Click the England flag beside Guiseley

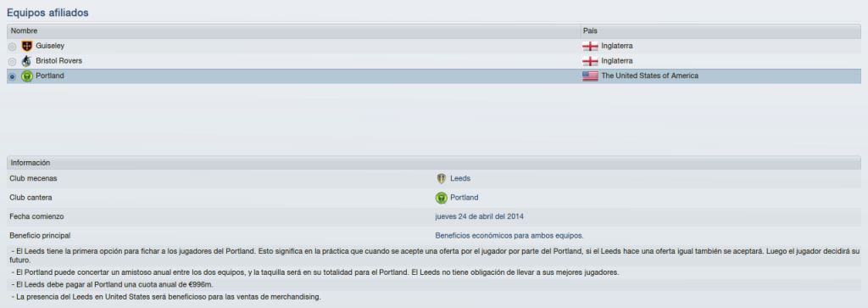[590, 46]
